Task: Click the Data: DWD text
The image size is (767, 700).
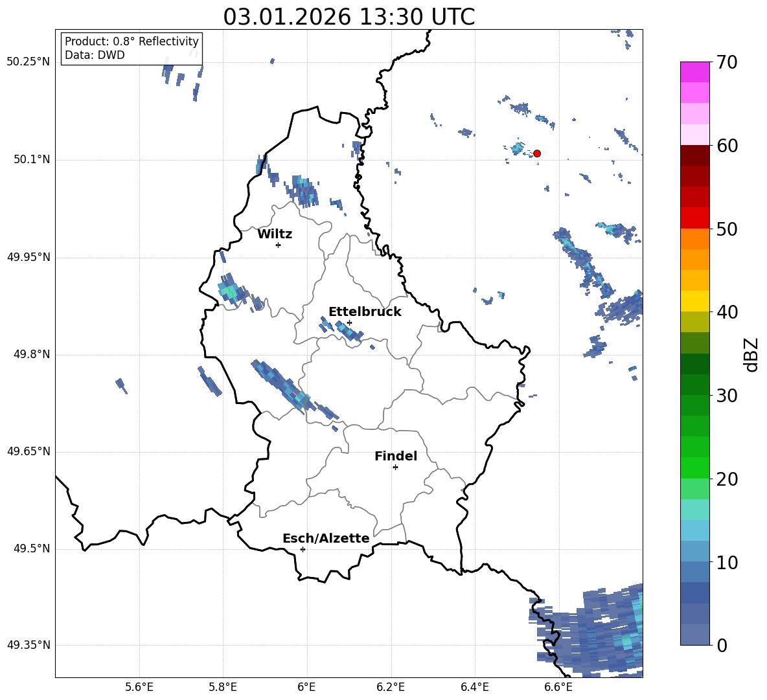Action: pyautogui.click(x=95, y=55)
